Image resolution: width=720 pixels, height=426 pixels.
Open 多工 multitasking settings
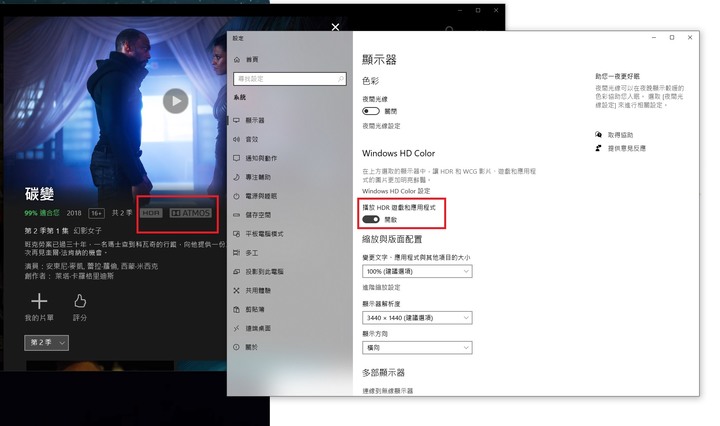coord(252,253)
